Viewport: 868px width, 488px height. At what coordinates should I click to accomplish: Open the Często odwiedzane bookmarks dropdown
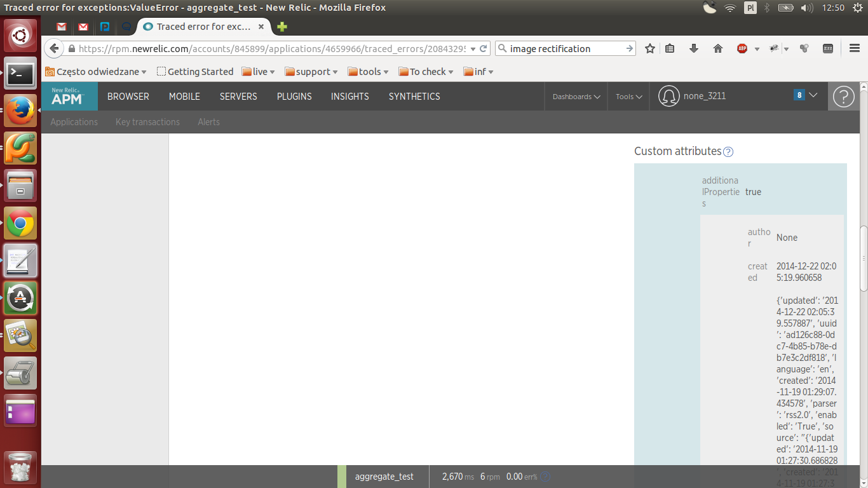[x=96, y=72]
